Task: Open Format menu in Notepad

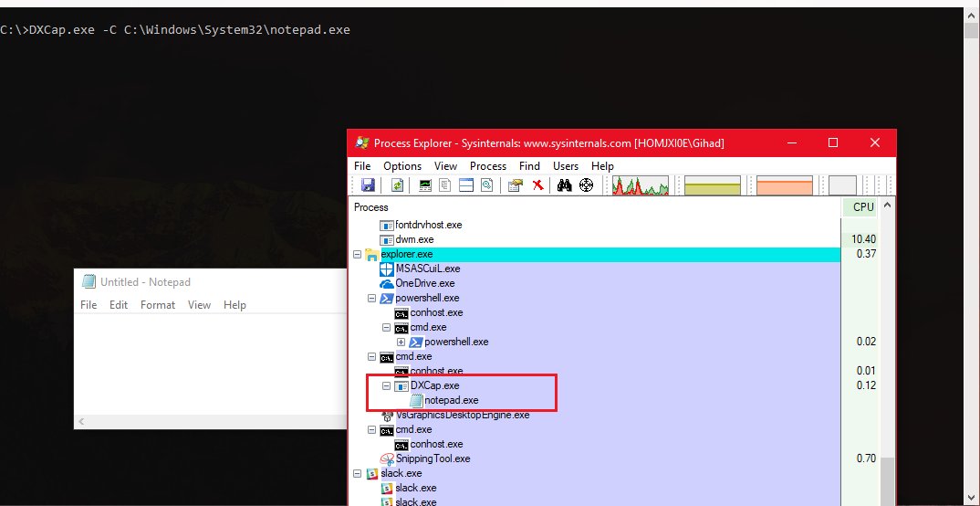Action: [158, 304]
